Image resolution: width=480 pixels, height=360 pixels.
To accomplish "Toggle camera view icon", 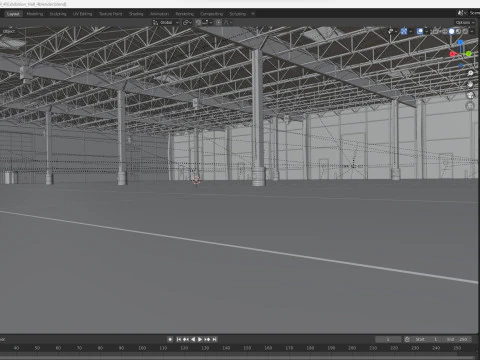I will [x=470, y=95].
